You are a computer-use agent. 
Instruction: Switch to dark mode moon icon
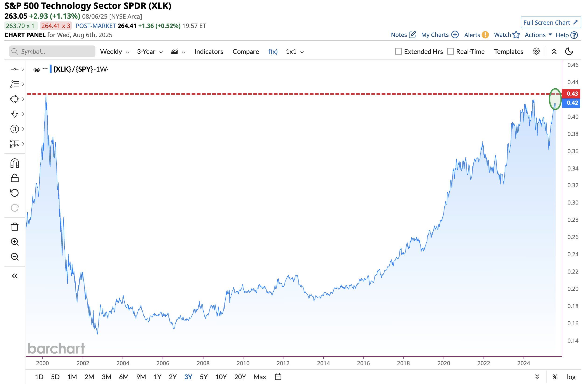pyautogui.click(x=569, y=52)
